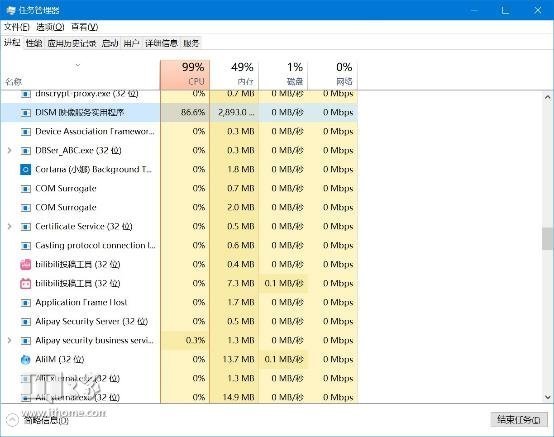Click the COM Surrogate icon in the 0.7 MB row
This screenshot has width=554, height=437.
click(x=25, y=189)
